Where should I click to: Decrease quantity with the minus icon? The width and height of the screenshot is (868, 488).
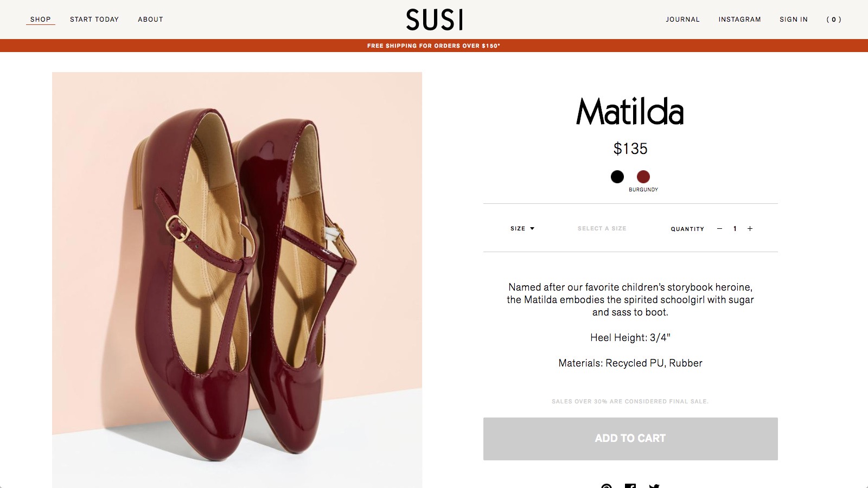coord(720,228)
